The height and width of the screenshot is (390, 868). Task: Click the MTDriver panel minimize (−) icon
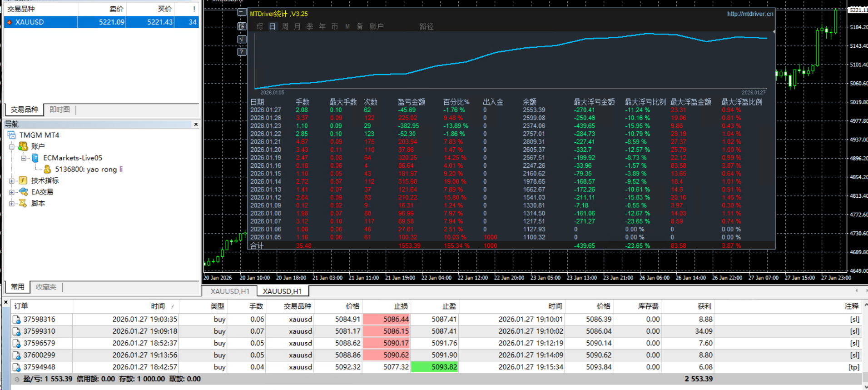click(242, 13)
